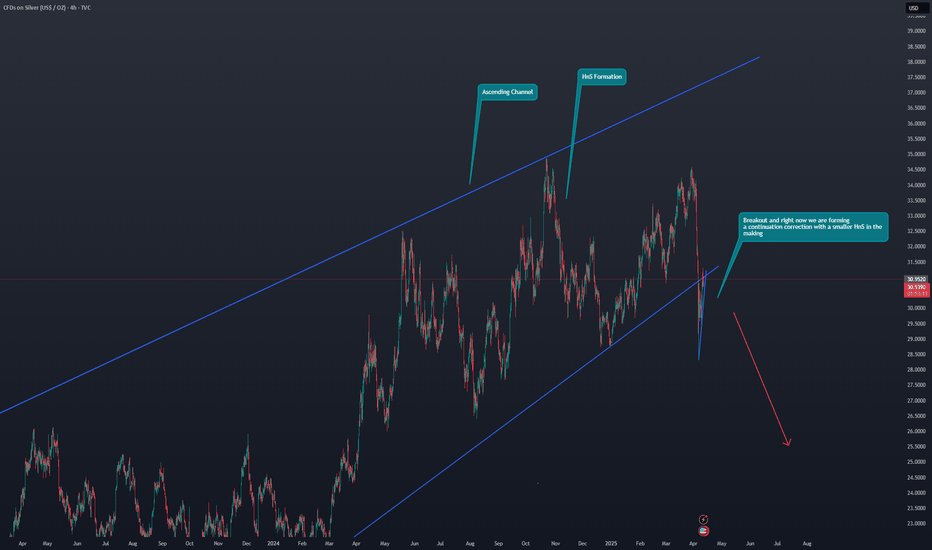The image size is (932, 550).
Task: Select the 'Ascending Channel' callout label
Action: coord(508,92)
